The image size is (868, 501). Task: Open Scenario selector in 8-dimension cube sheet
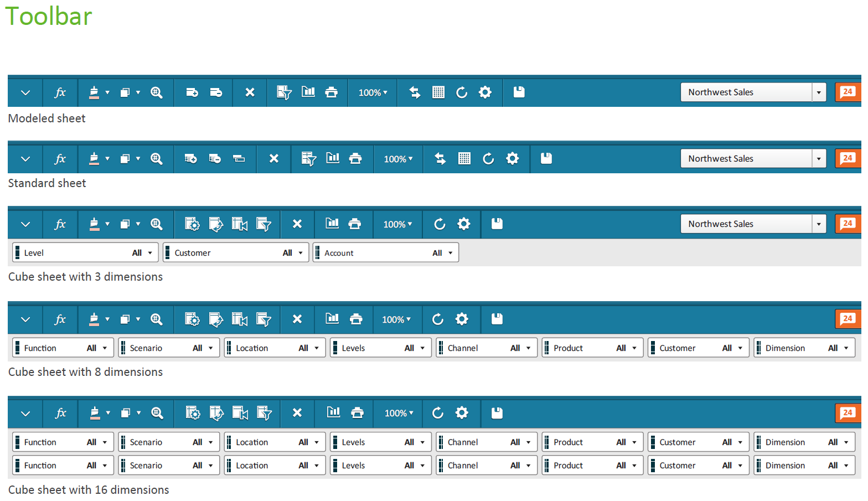tap(169, 348)
